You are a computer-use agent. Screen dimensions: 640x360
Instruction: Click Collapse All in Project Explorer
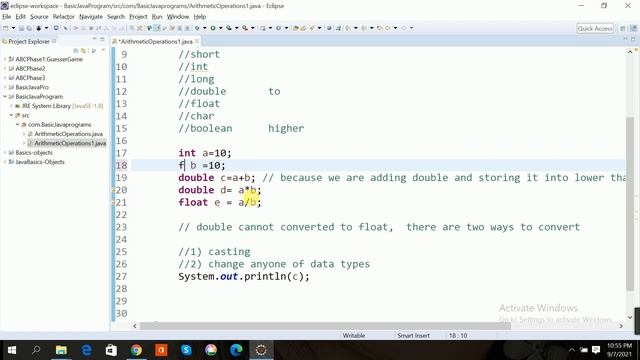[76, 51]
